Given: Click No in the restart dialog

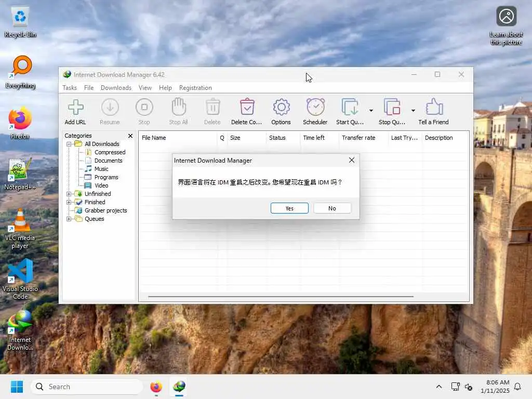Looking at the screenshot, I should [332, 208].
